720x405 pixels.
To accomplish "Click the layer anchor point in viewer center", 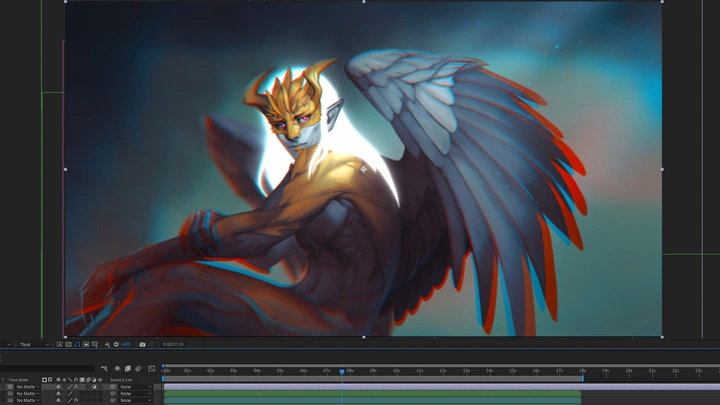I will click(x=364, y=169).
